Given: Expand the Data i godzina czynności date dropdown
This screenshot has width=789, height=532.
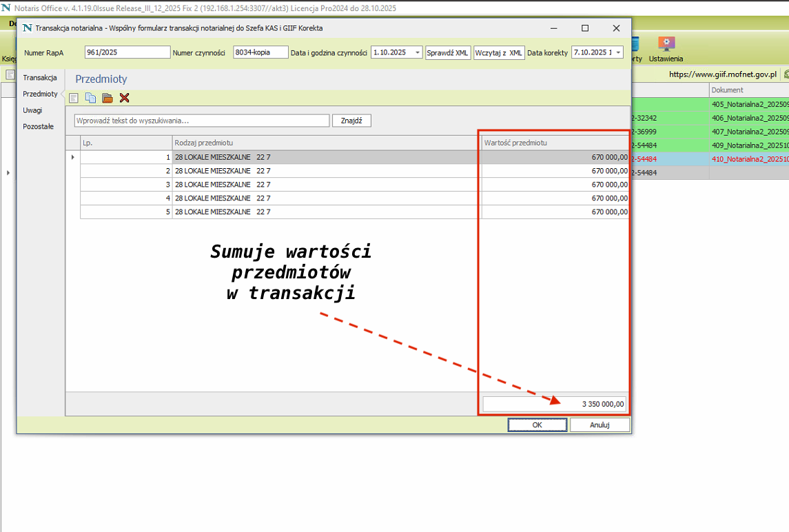Looking at the screenshot, I should tap(418, 53).
